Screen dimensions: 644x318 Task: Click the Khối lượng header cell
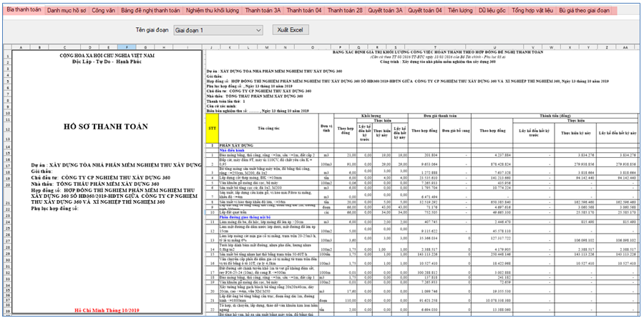coord(371,116)
